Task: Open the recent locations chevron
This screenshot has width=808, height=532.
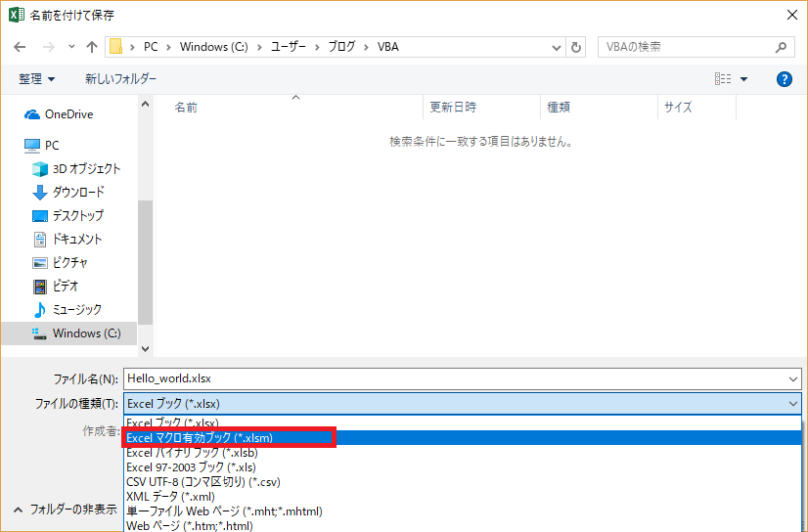Action: coord(71,47)
